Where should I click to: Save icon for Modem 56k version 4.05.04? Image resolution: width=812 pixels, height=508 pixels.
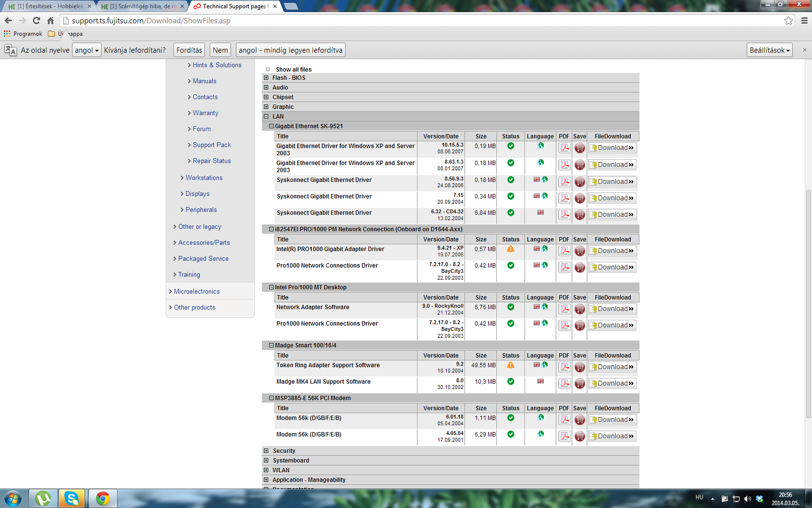[580, 436]
